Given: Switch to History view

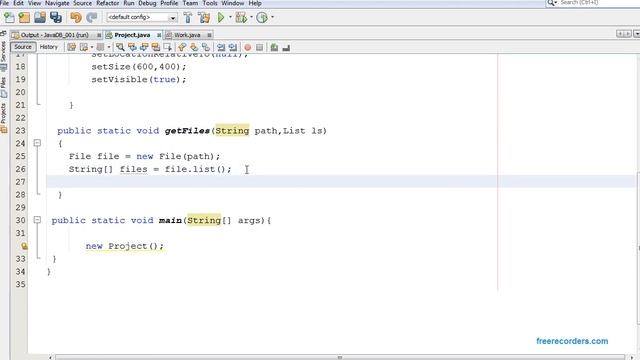Looking at the screenshot, I should tap(49, 47).
